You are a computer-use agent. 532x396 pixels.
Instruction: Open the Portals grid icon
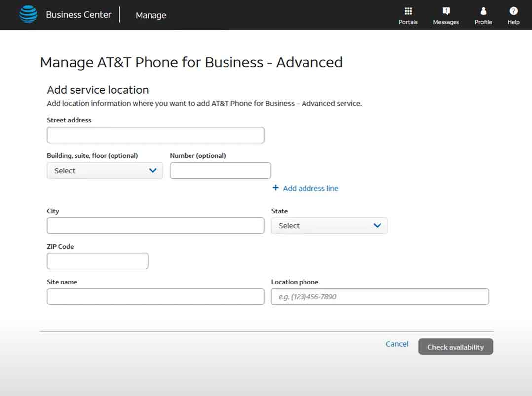(x=408, y=11)
